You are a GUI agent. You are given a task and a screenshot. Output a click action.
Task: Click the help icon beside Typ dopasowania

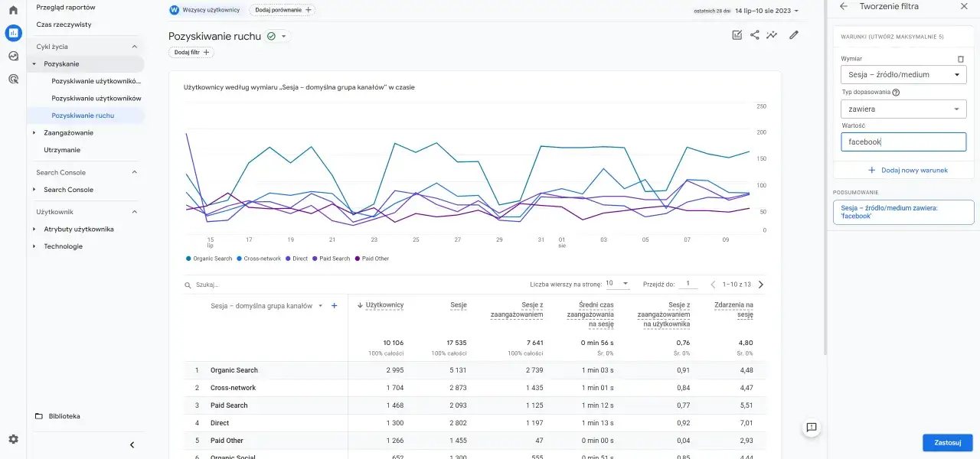pyautogui.click(x=896, y=92)
